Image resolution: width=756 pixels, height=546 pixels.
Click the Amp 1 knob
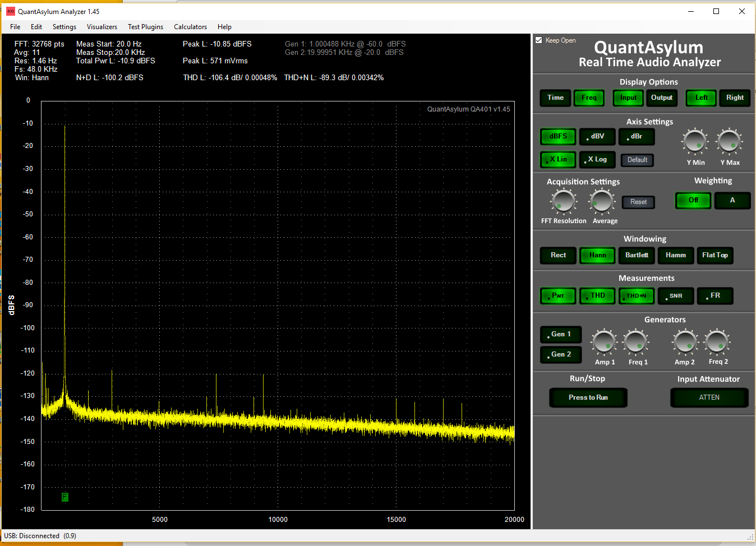click(x=604, y=343)
